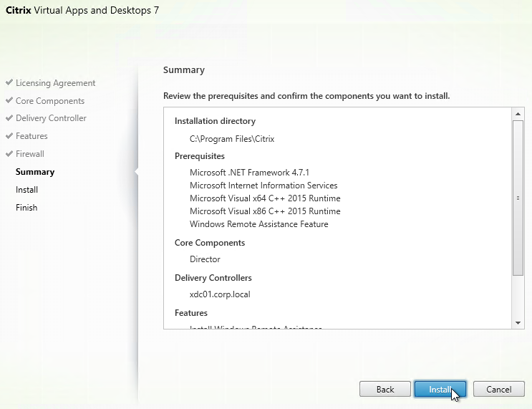Click the checkmark beside Delivery Controller
532x409 pixels.
[x=9, y=117]
